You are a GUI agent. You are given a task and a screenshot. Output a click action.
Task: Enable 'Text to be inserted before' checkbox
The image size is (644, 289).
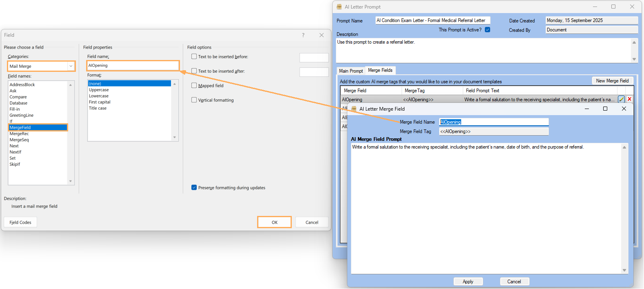pos(194,57)
